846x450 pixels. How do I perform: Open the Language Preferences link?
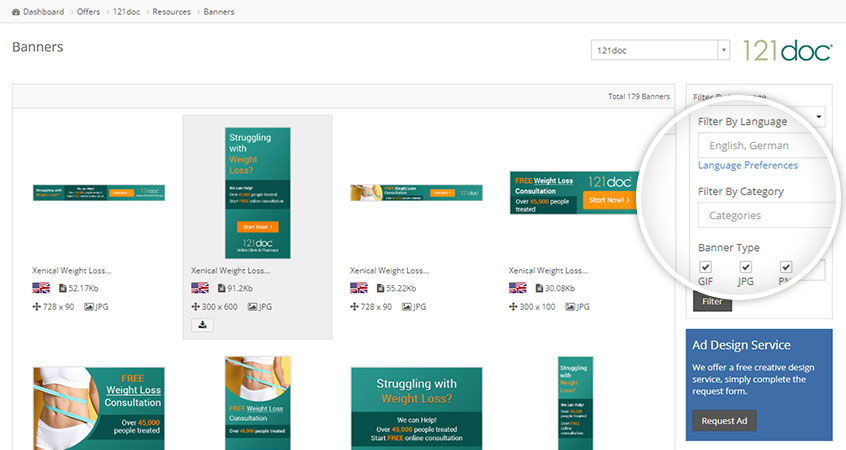click(x=748, y=165)
